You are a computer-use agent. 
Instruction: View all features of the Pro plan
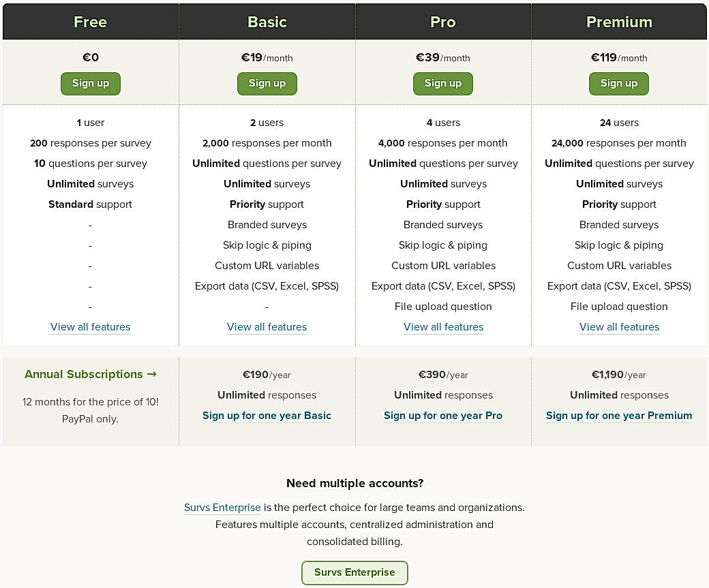(x=443, y=327)
